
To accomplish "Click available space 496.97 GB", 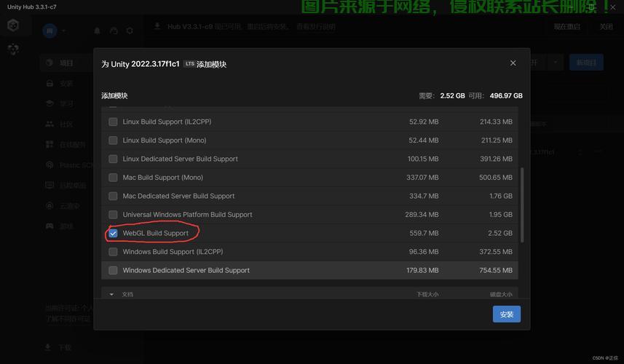I will 506,95.
